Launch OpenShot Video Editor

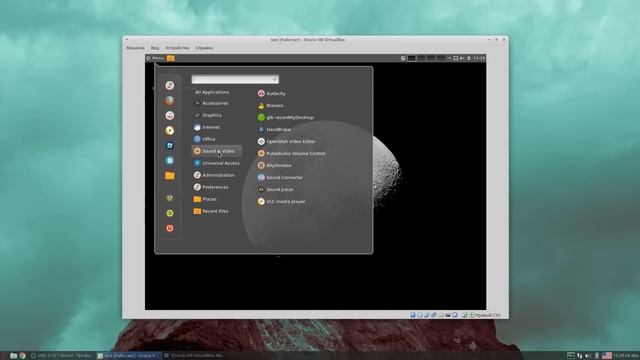click(287, 141)
